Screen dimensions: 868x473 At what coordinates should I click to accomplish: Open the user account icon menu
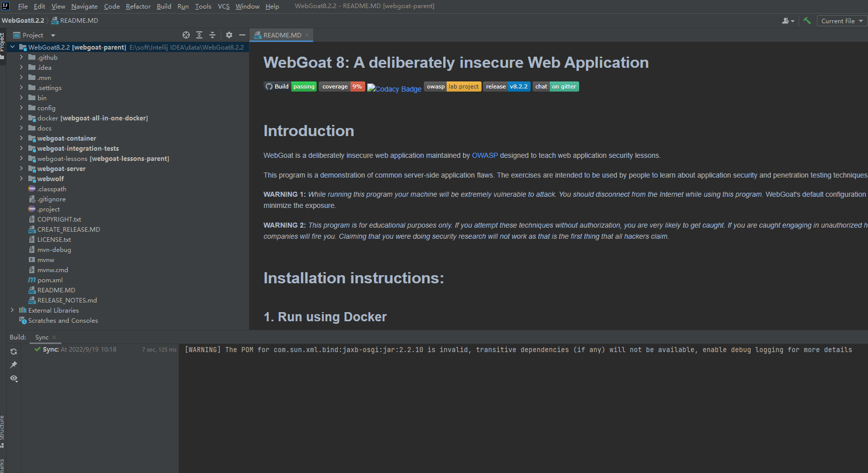click(788, 21)
